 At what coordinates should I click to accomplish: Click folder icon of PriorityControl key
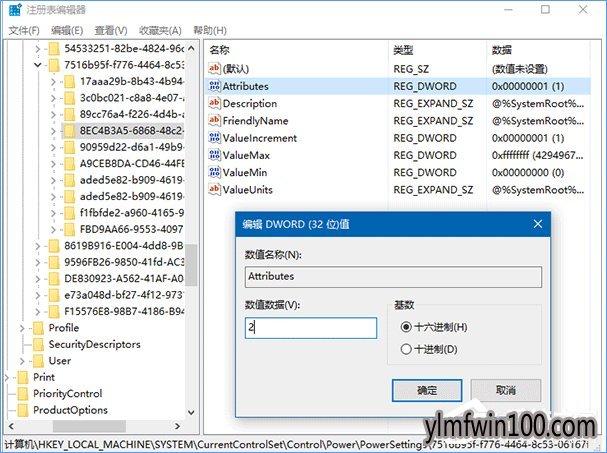[23, 394]
